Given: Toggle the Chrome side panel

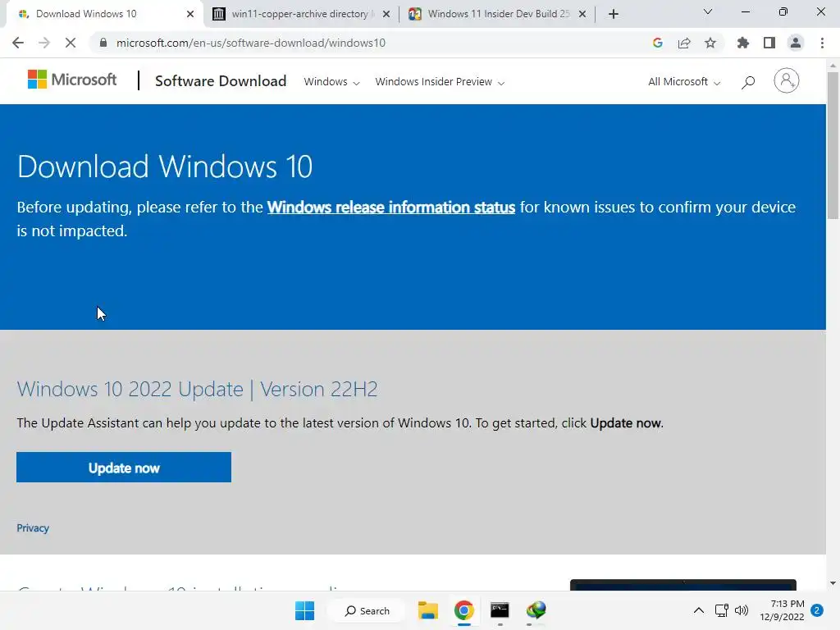Looking at the screenshot, I should [x=769, y=43].
